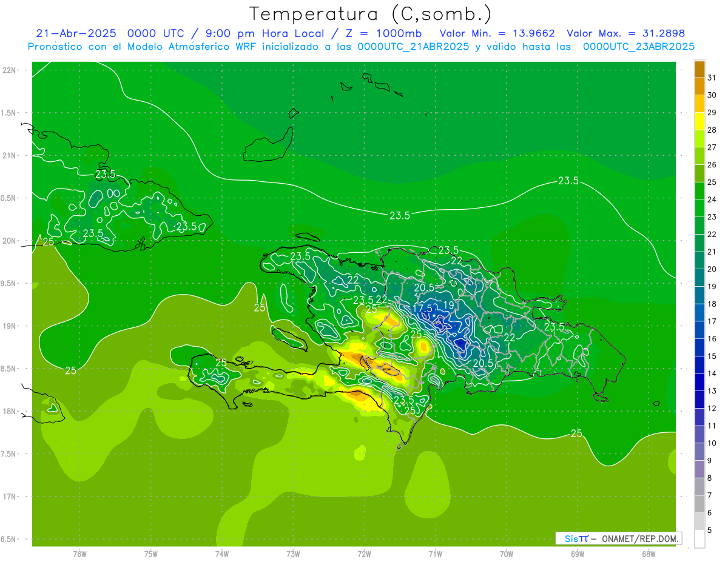Click 'Valor Min. = 13.9662' in header
The height and width of the screenshot is (562, 728).
(x=497, y=33)
